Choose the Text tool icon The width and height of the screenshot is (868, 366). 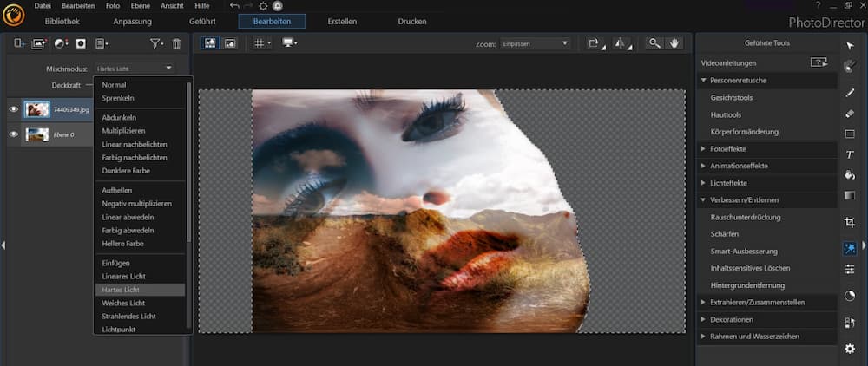pos(850,154)
